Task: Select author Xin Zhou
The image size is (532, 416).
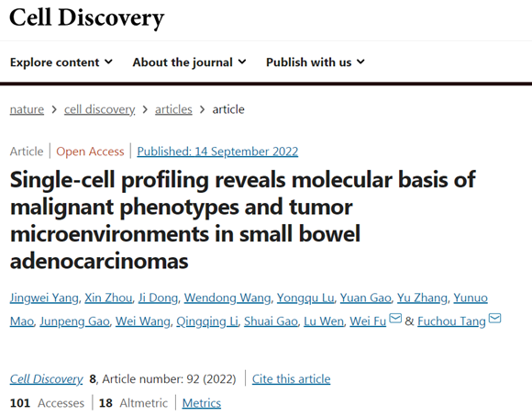Action: pyautogui.click(x=108, y=298)
